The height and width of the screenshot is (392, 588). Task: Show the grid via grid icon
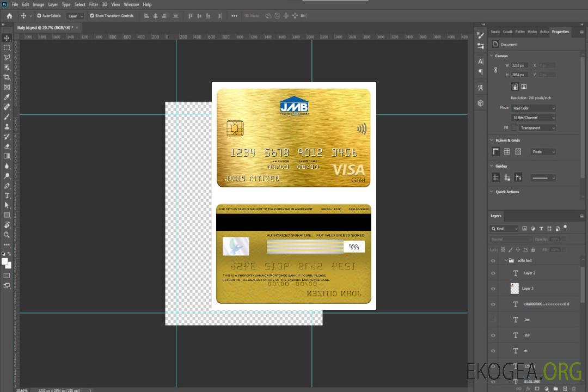(x=507, y=151)
